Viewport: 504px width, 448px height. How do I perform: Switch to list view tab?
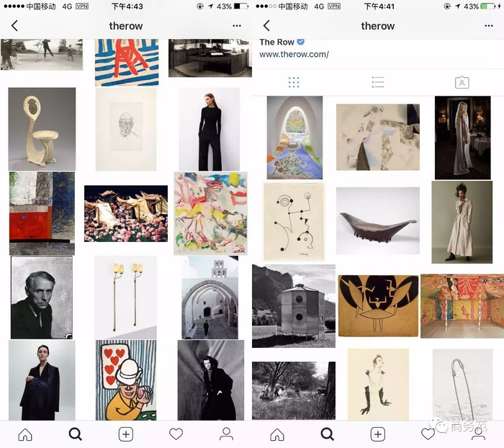pyautogui.click(x=378, y=82)
